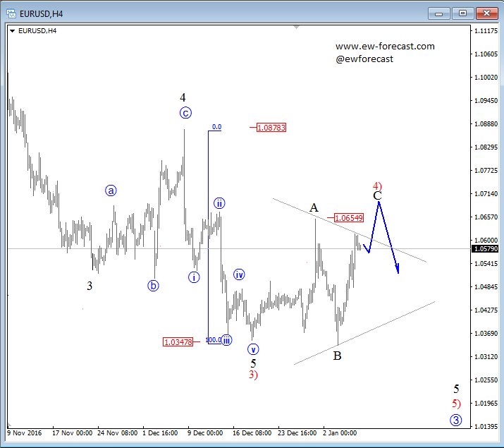Image resolution: width=504 pixels, height=448 pixels.
Task: Close the EURUSD,H4 chart window
Action: (486, 13)
